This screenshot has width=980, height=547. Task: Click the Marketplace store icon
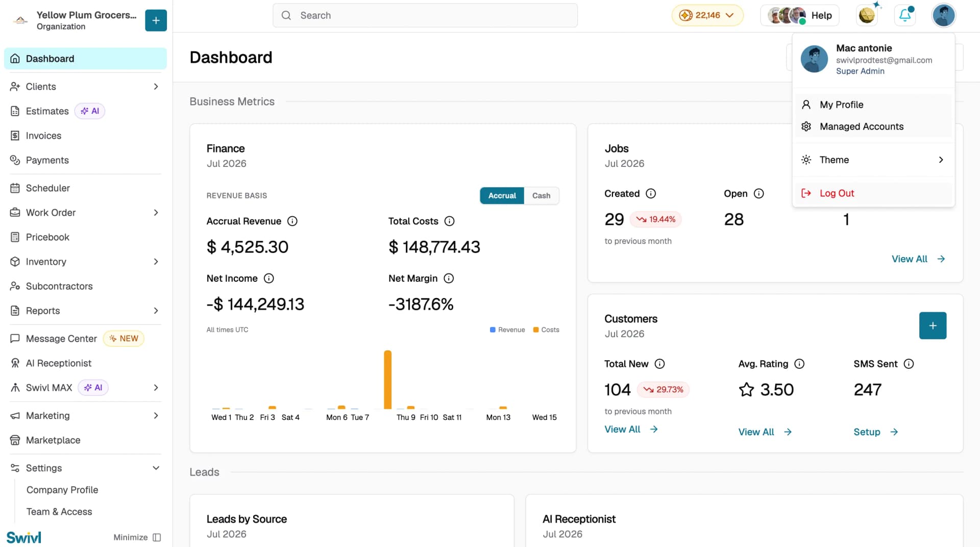(15, 440)
